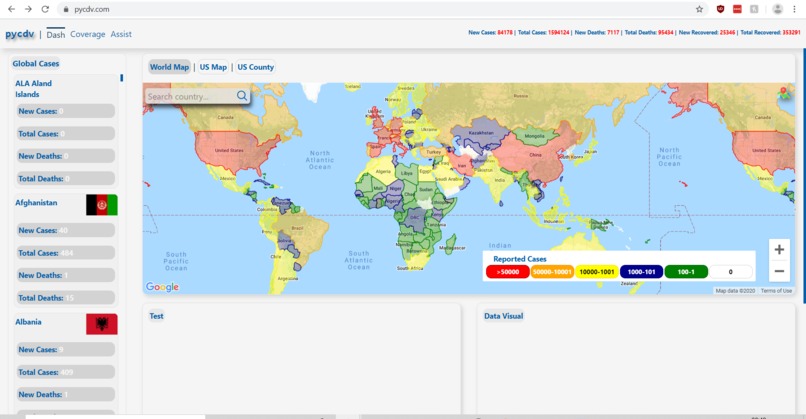Open the Assist tab
This screenshot has width=806, height=419.
[x=121, y=34]
